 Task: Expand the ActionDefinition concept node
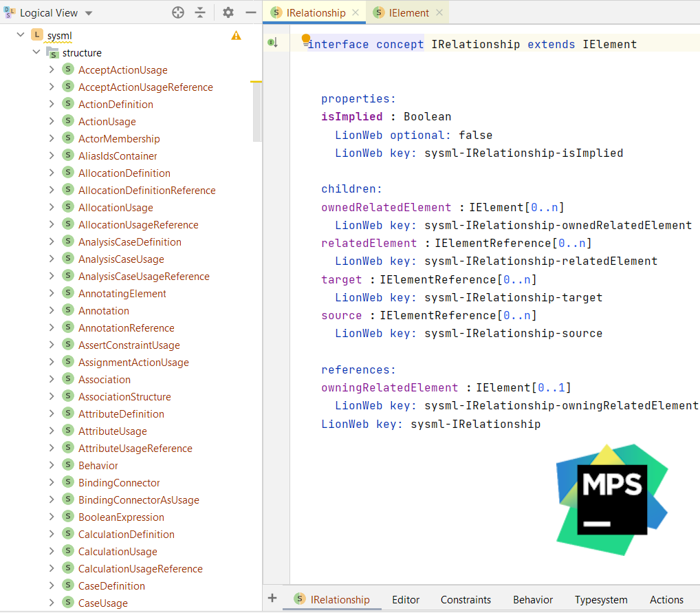52,104
